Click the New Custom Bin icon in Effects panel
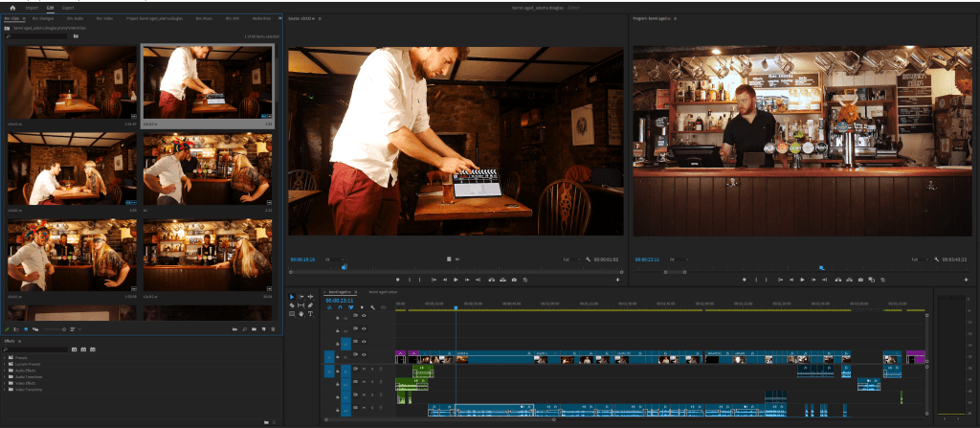Screen dimensions: 980x428 [x=266, y=422]
